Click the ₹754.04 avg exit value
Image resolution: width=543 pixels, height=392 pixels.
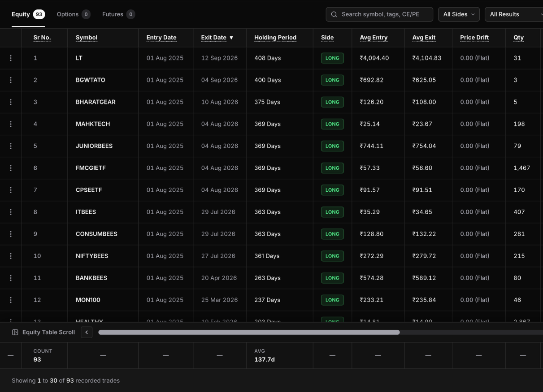[424, 146]
